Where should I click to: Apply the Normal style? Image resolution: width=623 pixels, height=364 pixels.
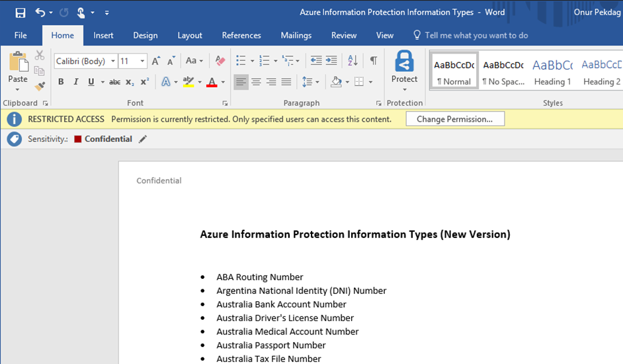[454, 71]
